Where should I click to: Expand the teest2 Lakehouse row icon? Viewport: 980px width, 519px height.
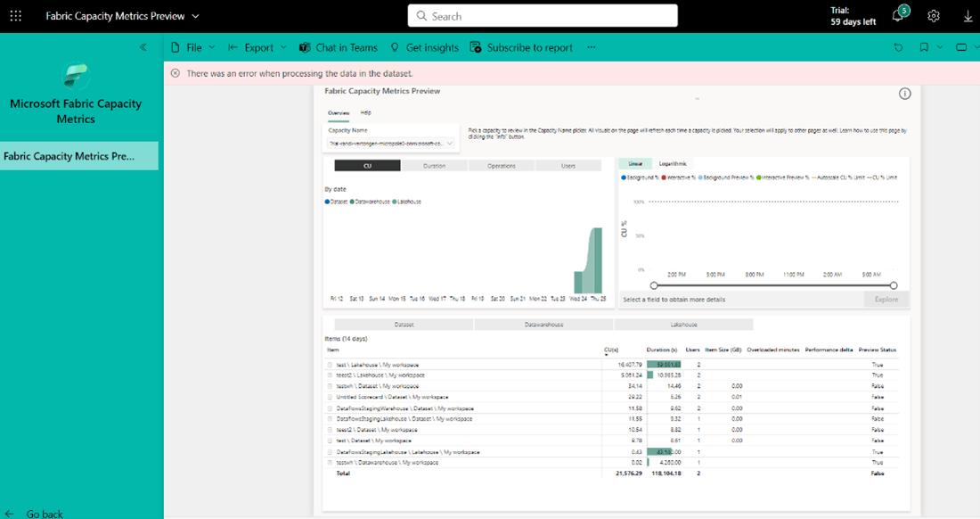coord(330,375)
